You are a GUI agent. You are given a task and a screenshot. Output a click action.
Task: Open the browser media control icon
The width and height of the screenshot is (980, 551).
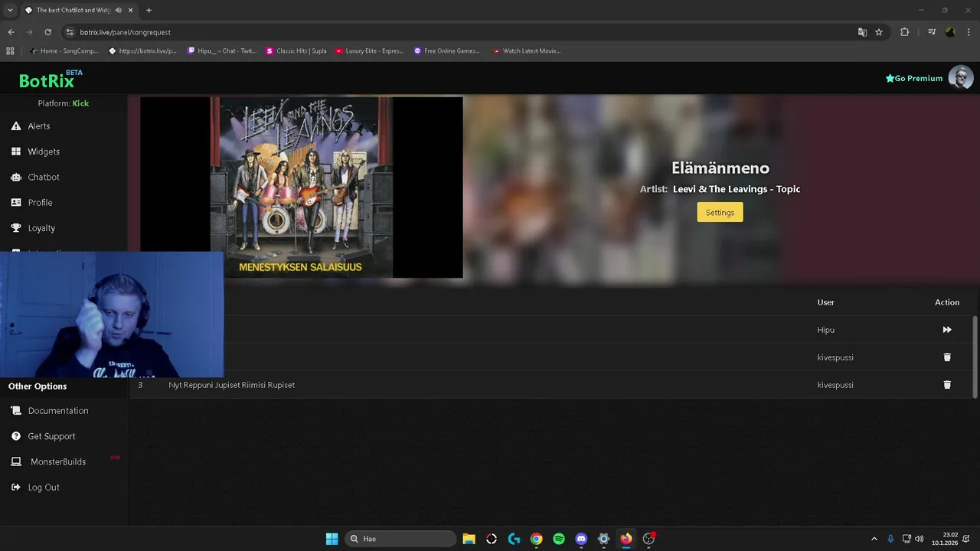coord(932,32)
